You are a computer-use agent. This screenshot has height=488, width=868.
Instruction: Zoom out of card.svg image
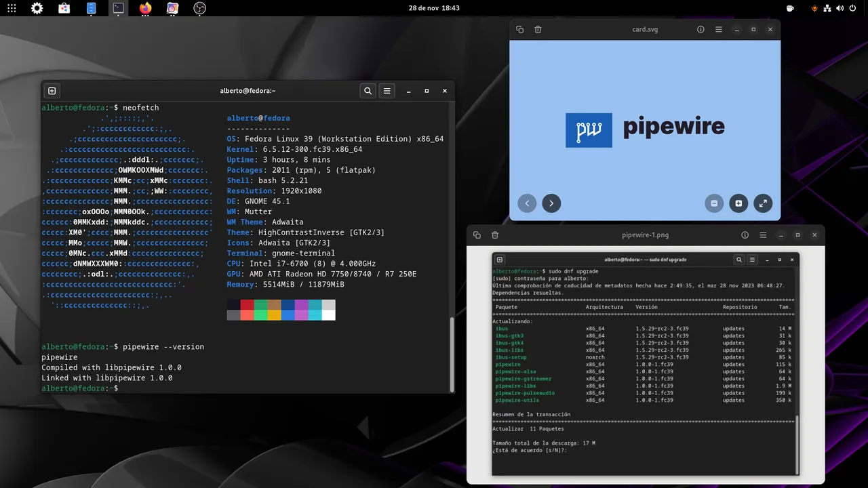coord(714,203)
